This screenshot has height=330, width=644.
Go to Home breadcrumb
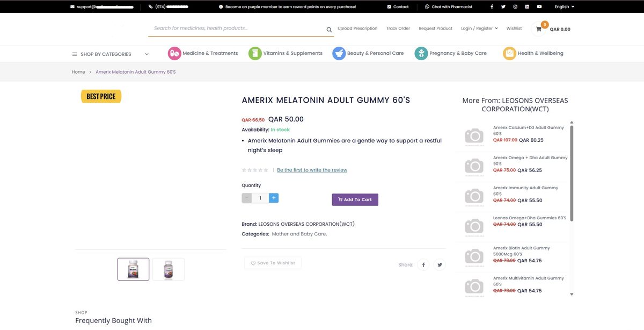[78, 72]
